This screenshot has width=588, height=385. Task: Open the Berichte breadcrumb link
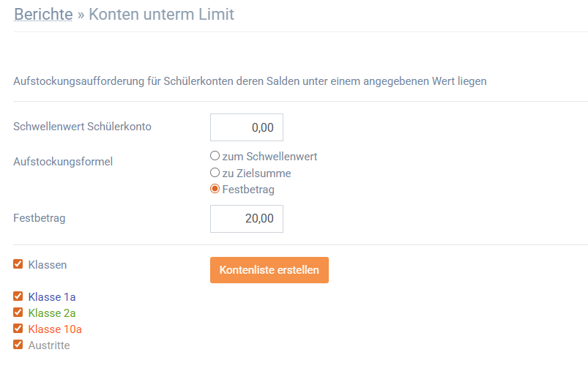(43, 14)
